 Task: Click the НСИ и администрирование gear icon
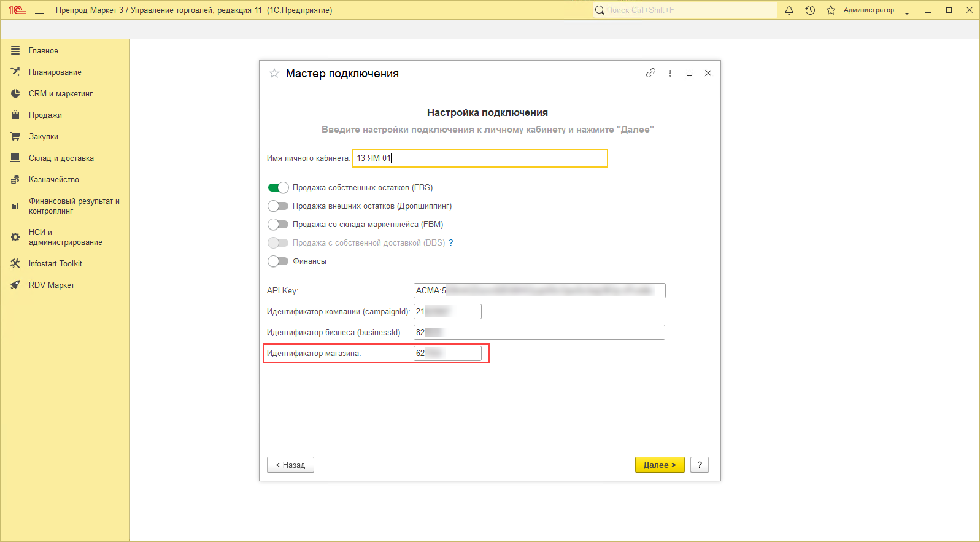pyautogui.click(x=15, y=237)
